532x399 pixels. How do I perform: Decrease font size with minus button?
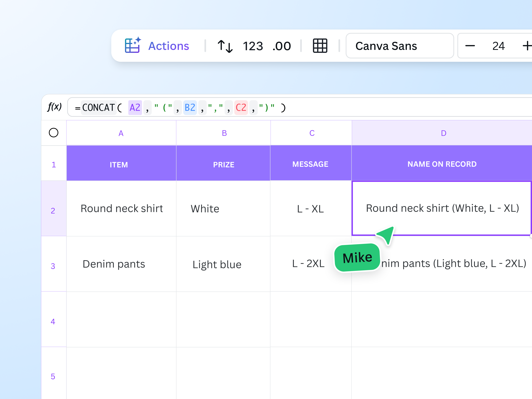click(470, 46)
